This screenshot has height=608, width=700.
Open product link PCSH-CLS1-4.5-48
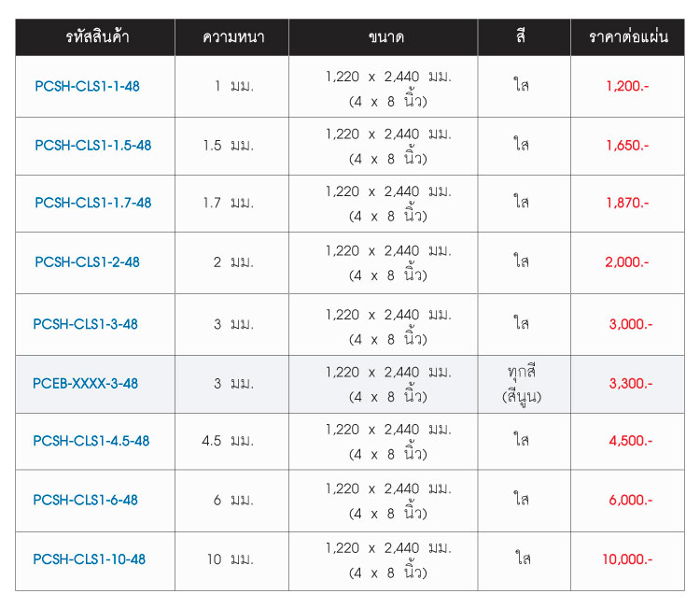91,441
